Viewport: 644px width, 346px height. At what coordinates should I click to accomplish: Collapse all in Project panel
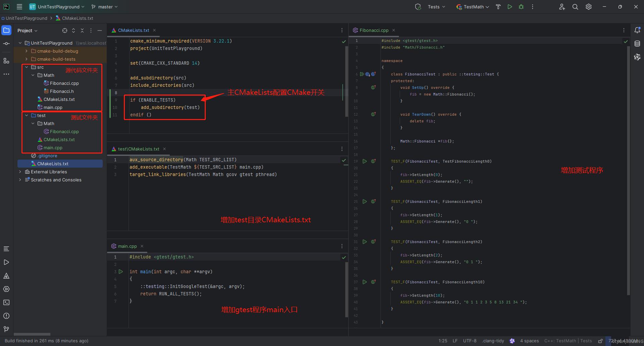(82, 31)
